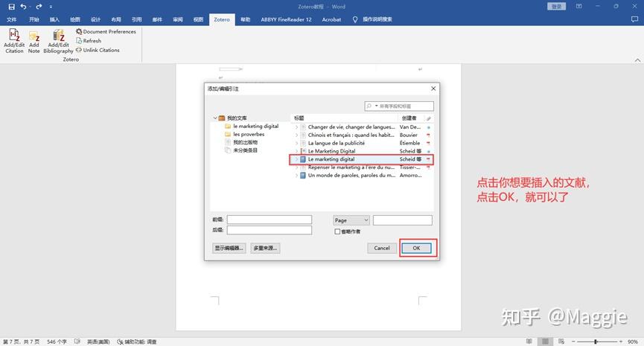This screenshot has width=644, height=346.
Task: Save the document using the floppy icon
Action: click(x=11, y=7)
